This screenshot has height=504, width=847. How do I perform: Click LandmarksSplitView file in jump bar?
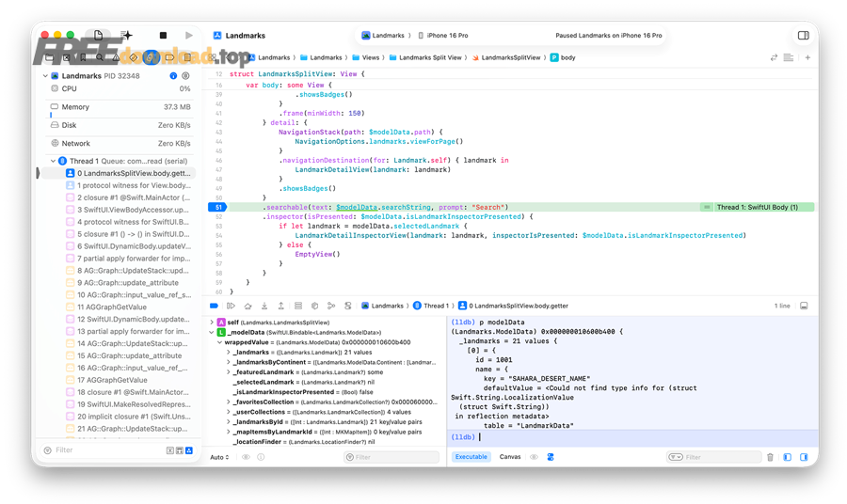coord(506,57)
